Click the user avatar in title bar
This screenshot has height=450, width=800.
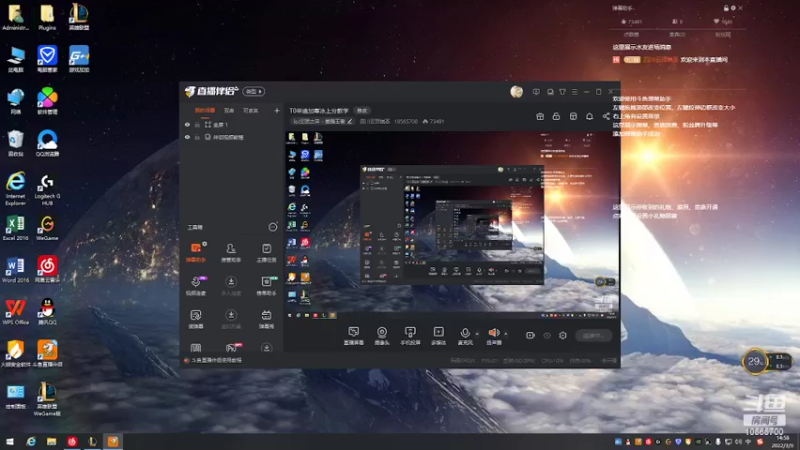[516, 92]
